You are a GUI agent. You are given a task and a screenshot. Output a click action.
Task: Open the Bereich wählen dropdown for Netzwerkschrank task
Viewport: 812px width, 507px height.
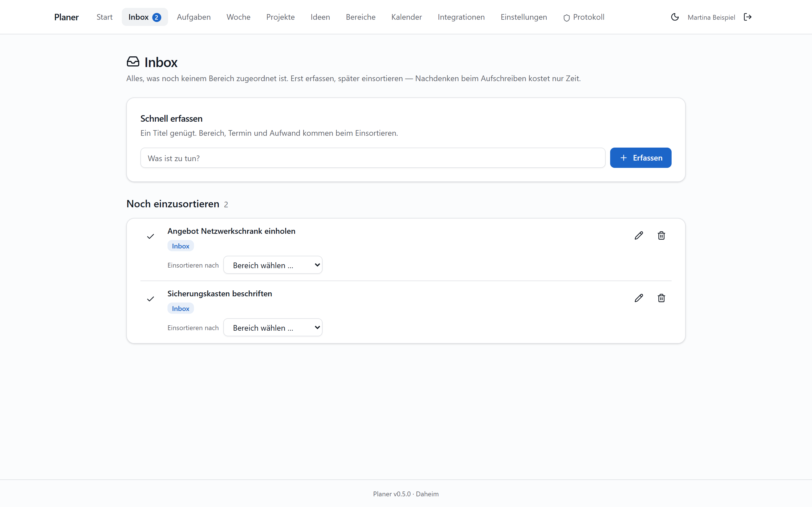click(x=273, y=265)
